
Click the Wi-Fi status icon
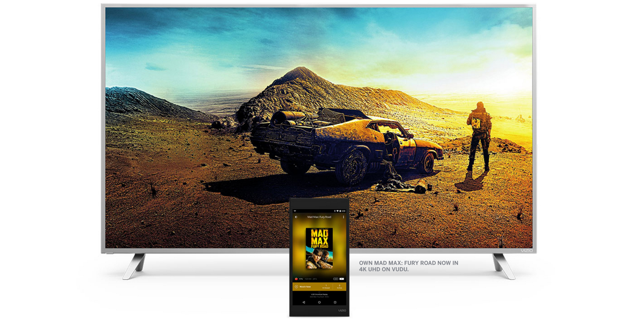337,211
